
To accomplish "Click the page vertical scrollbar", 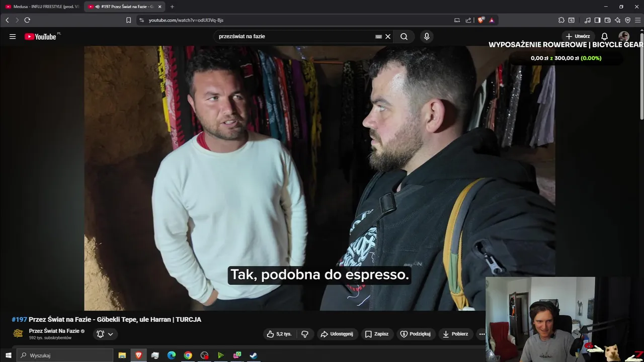I will (641, 75).
